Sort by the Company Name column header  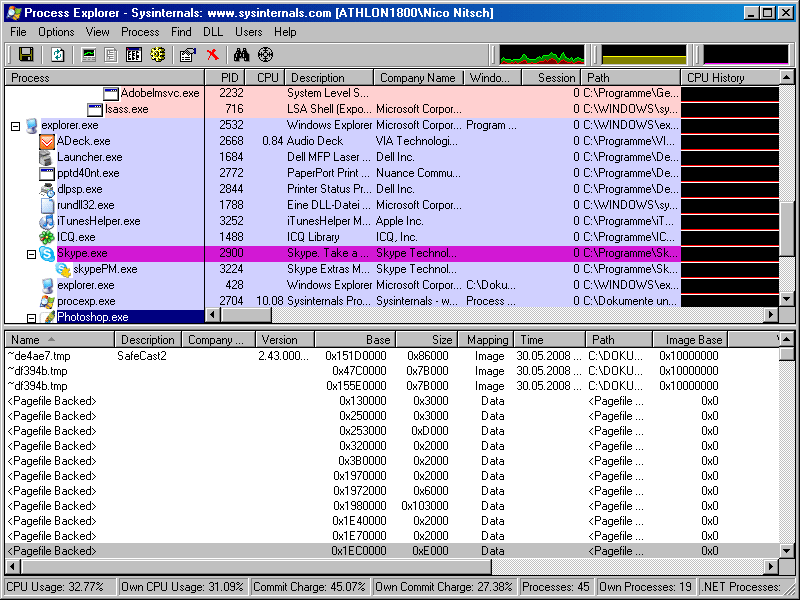pos(418,78)
